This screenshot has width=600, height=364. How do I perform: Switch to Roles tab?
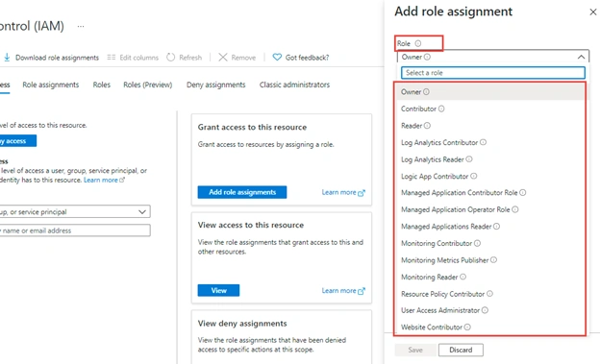[x=101, y=85]
